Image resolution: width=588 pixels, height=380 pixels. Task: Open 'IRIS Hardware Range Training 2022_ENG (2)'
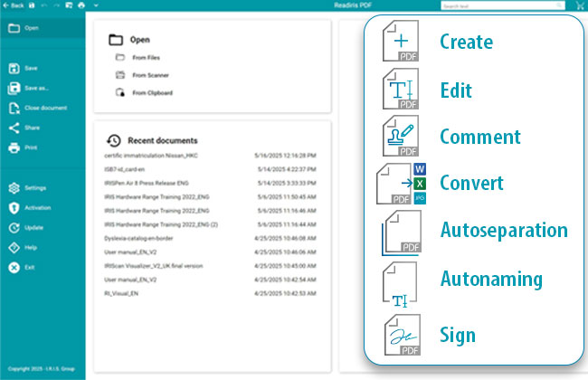[x=211, y=224]
